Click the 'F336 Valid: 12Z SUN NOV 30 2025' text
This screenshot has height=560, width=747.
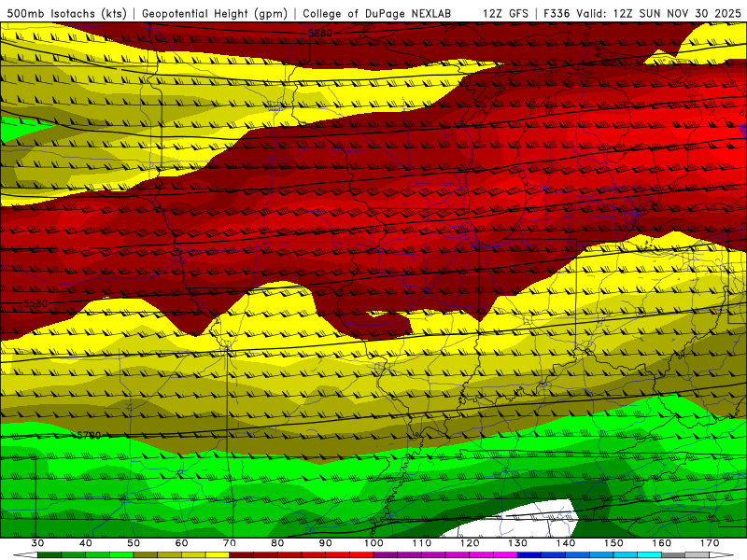tap(642, 13)
